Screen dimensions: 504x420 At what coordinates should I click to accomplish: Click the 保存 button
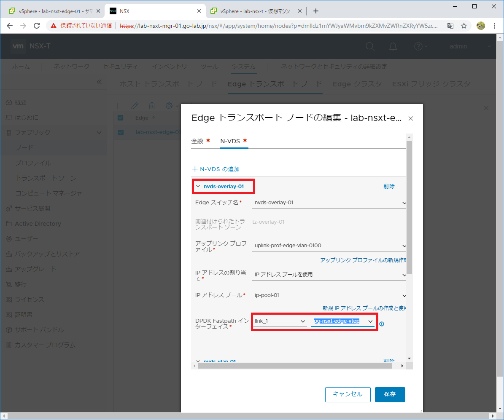click(390, 394)
